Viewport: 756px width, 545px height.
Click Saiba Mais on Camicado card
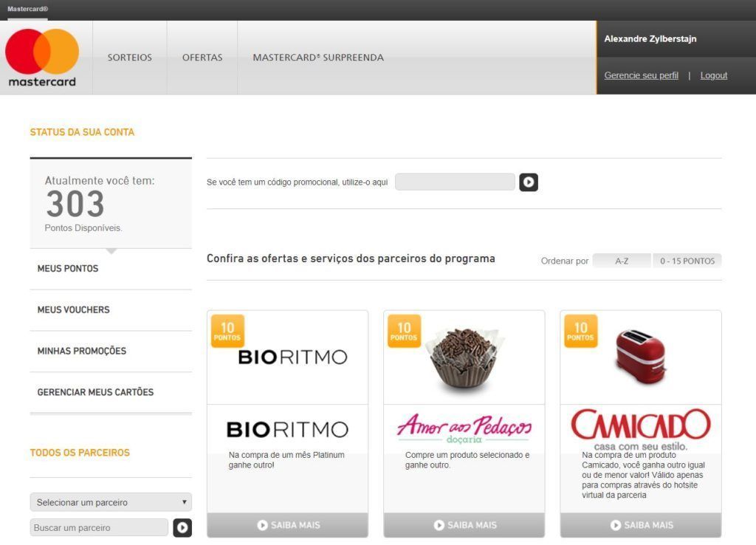[x=641, y=525]
